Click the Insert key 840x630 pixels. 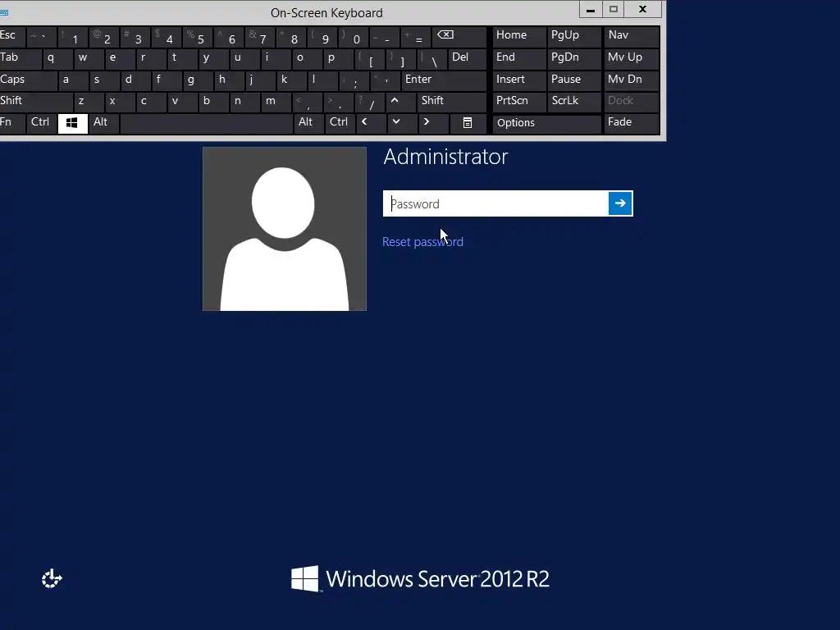[x=518, y=80]
